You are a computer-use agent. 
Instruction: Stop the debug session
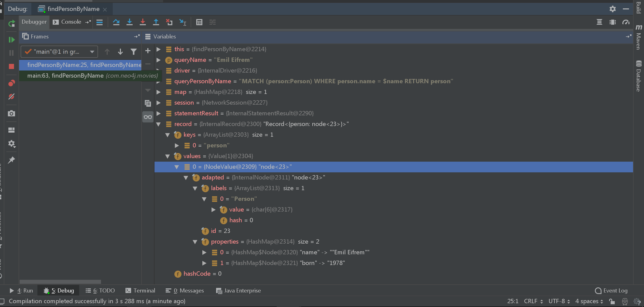tap(11, 66)
